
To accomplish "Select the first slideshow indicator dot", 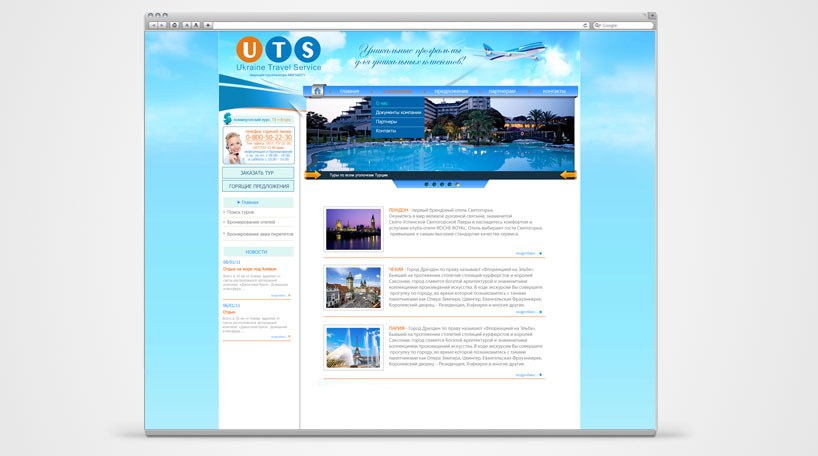I will (x=427, y=185).
